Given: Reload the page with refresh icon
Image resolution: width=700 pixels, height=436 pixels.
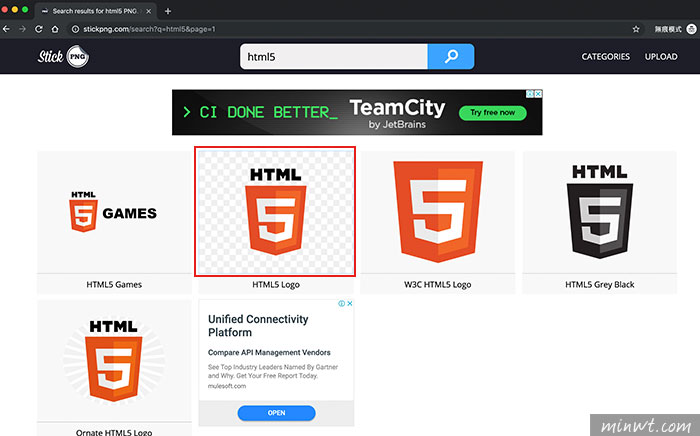Looking at the screenshot, I should [40, 29].
